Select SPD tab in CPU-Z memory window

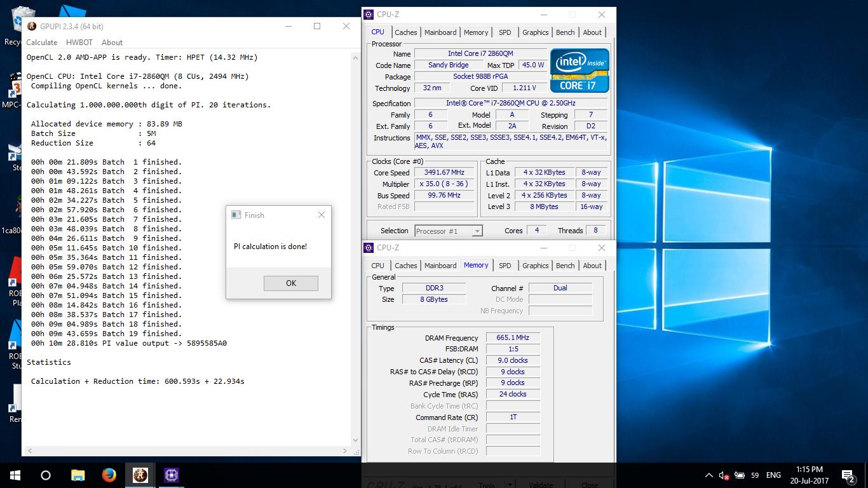pos(505,266)
